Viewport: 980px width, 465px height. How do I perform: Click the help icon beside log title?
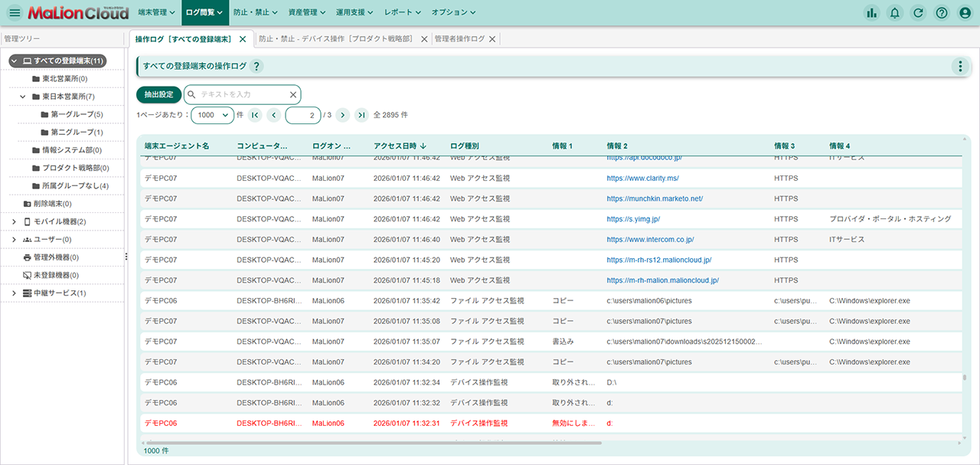click(x=256, y=67)
